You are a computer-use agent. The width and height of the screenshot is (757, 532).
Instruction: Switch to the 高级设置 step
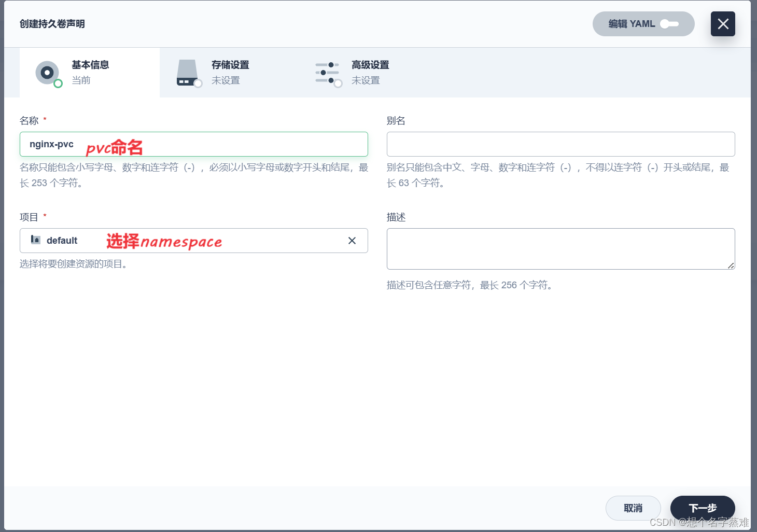pos(370,73)
